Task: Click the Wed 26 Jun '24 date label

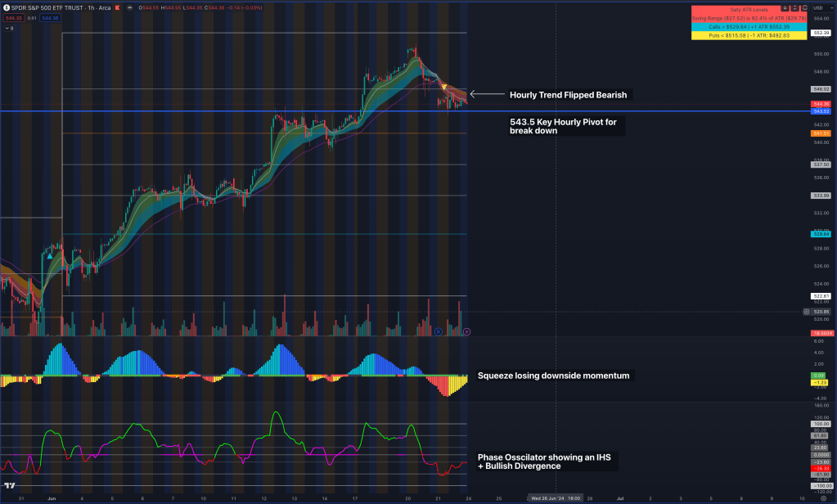Action: coord(556,497)
